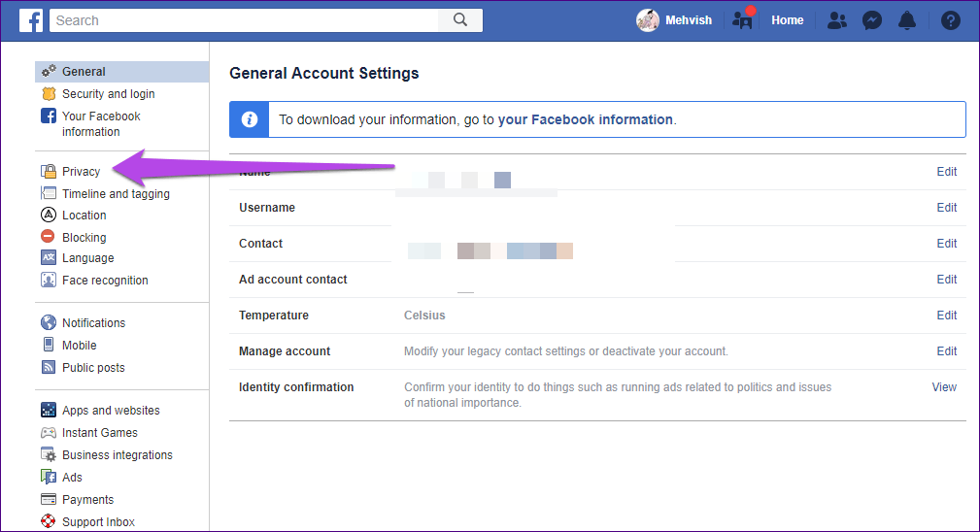Image resolution: width=980 pixels, height=532 pixels.
Task: Open Payments settings
Action: click(x=87, y=500)
